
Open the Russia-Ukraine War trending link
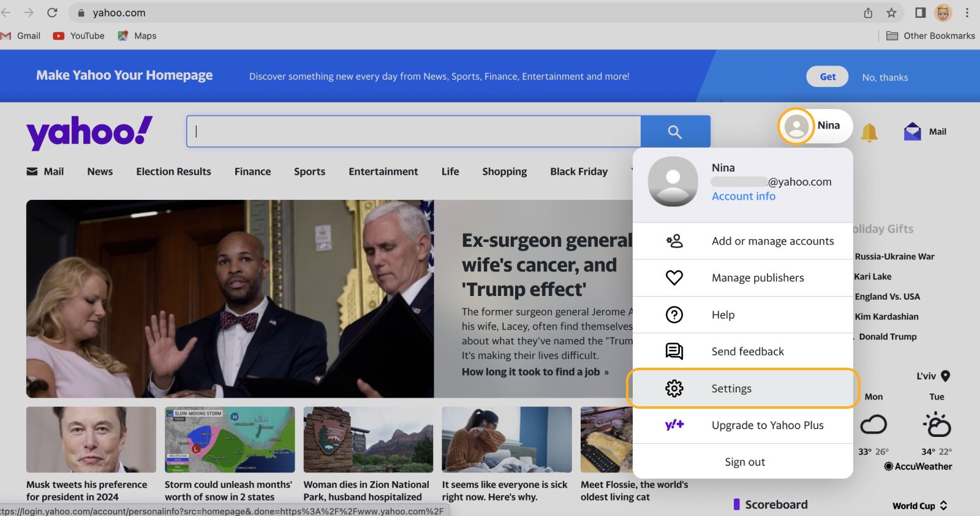pyautogui.click(x=894, y=256)
